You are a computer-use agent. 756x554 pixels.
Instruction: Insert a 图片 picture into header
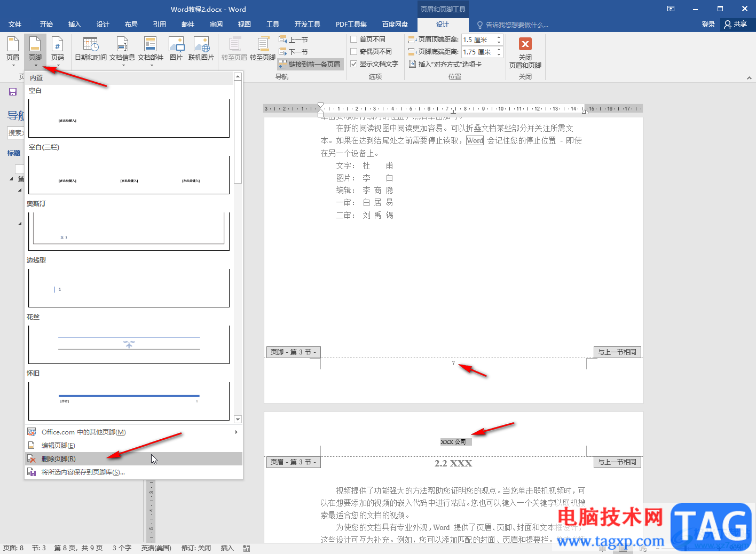click(176, 50)
